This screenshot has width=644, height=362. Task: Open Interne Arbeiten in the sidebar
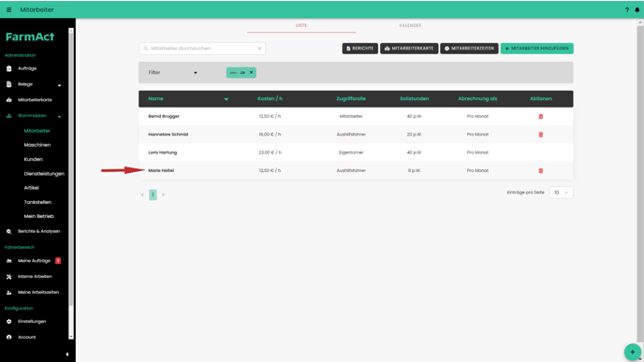point(35,277)
